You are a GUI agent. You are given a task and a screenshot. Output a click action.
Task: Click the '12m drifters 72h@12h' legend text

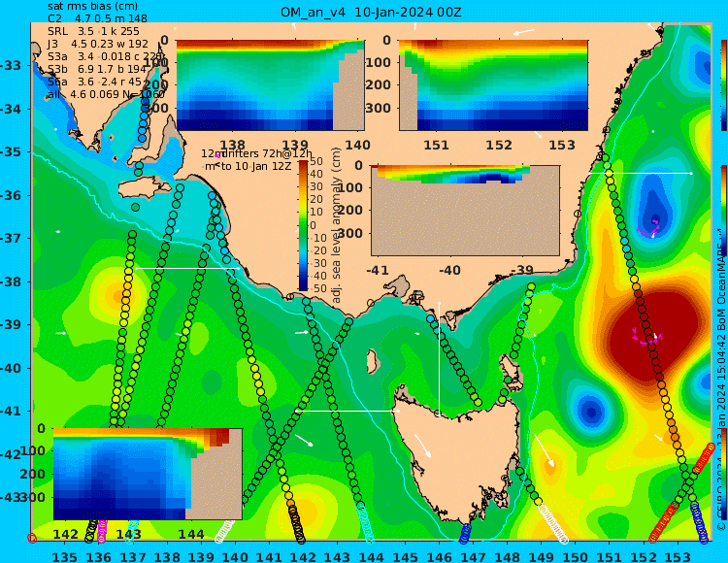[x=257, y=153]
